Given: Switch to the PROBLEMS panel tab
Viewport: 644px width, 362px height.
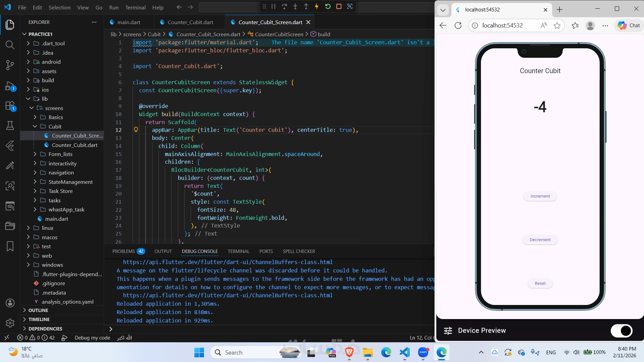Looking at the screenshot, I should coord(129,251).
